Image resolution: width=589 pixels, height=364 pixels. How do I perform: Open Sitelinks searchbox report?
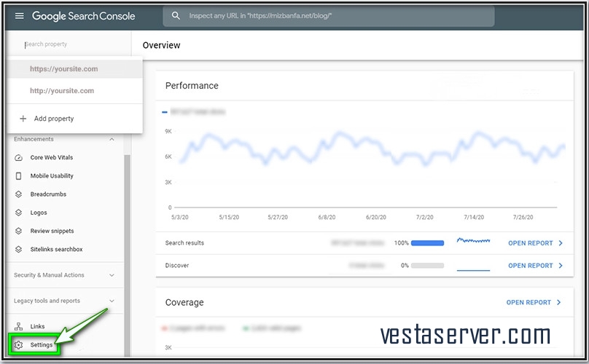pos(56,250)
